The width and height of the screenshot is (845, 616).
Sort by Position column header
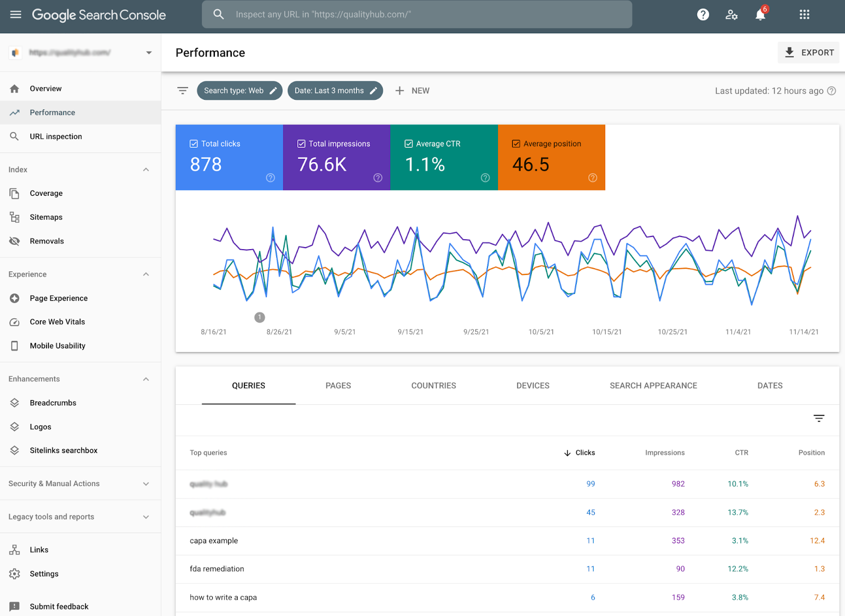811,453
